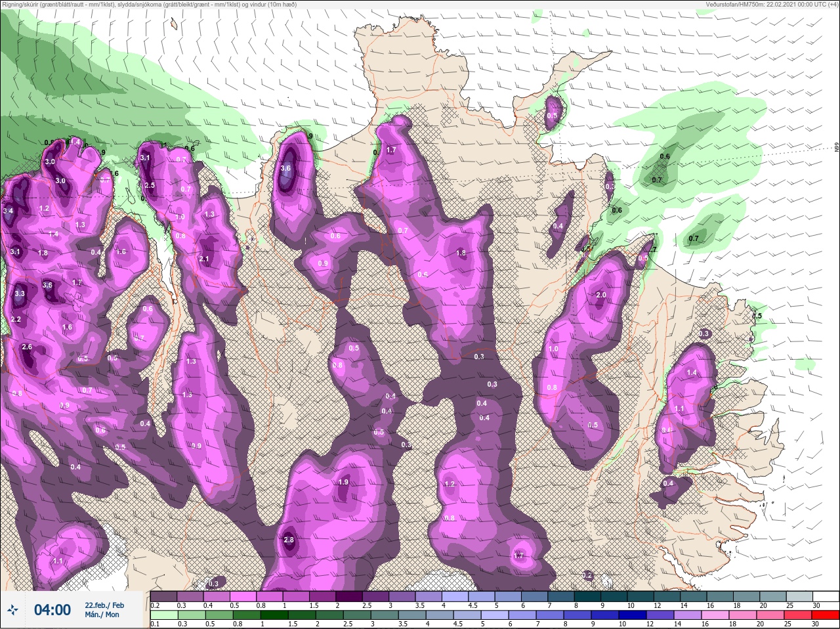Screen dimensions: 840x629
Task: Select the dark navy legend swatch between 10 and 12
Action: [x=633, y=615]
